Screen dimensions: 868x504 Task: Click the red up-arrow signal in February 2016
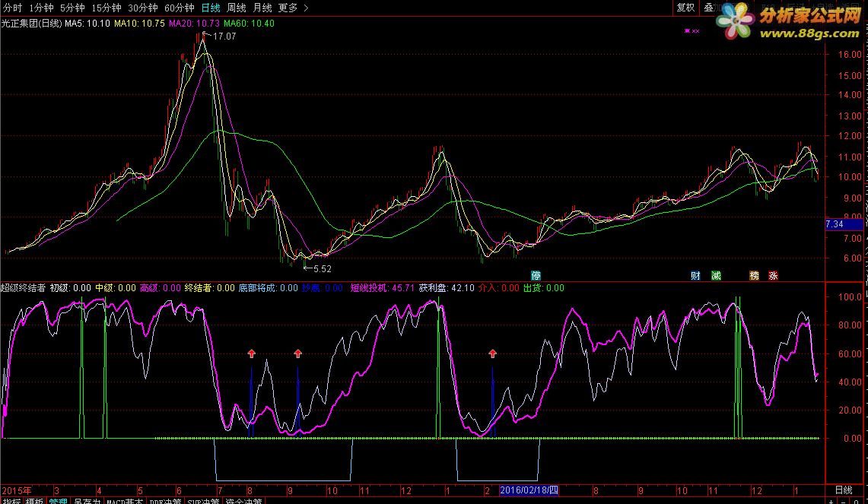tap(493, 353)
